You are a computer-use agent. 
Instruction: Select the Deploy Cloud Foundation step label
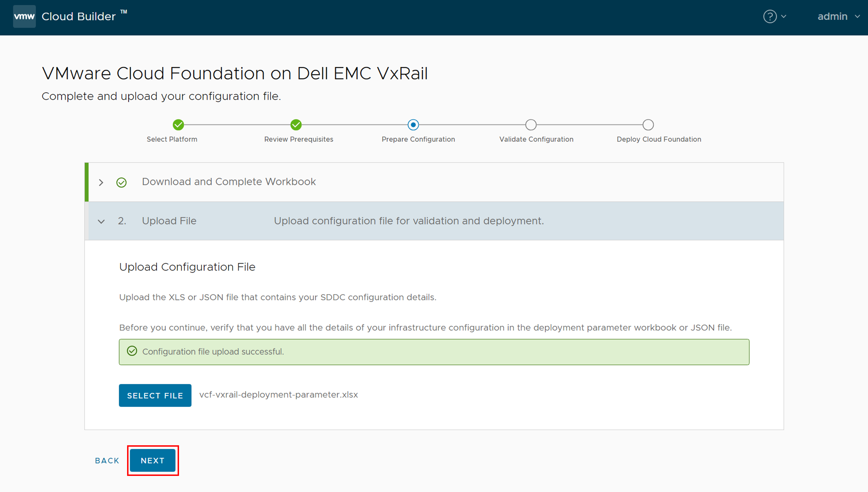(x=659, y=139)
